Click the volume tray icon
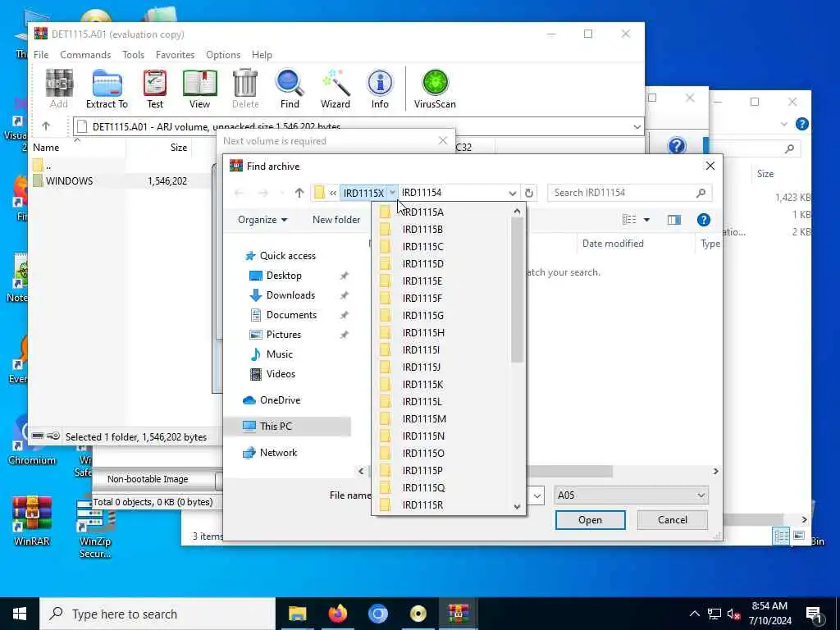Image resolution: width=840 pixels, height=630 pixels. click(x=734, y=614)
